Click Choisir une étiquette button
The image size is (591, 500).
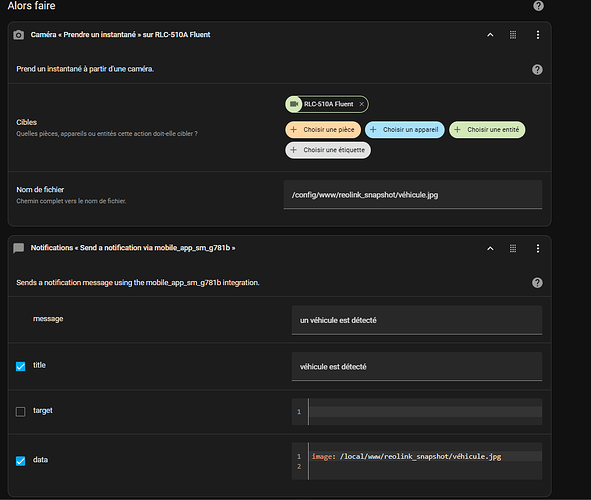pyautogui.click(x=328, y=150)
